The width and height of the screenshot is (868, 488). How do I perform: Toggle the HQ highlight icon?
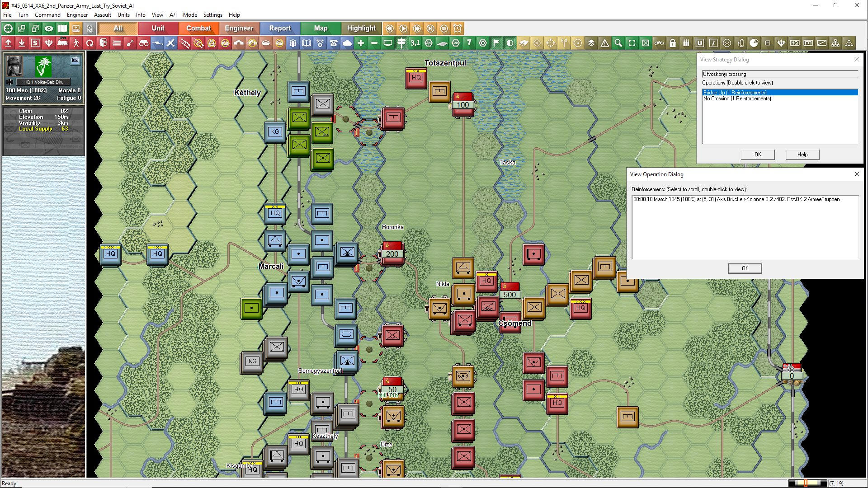click(x=794, y=43)
